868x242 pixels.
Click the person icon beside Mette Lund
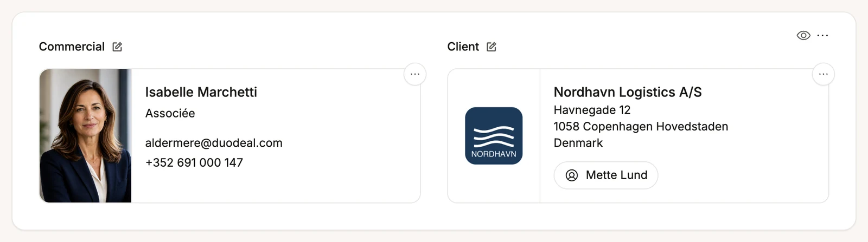pos(572,175)
